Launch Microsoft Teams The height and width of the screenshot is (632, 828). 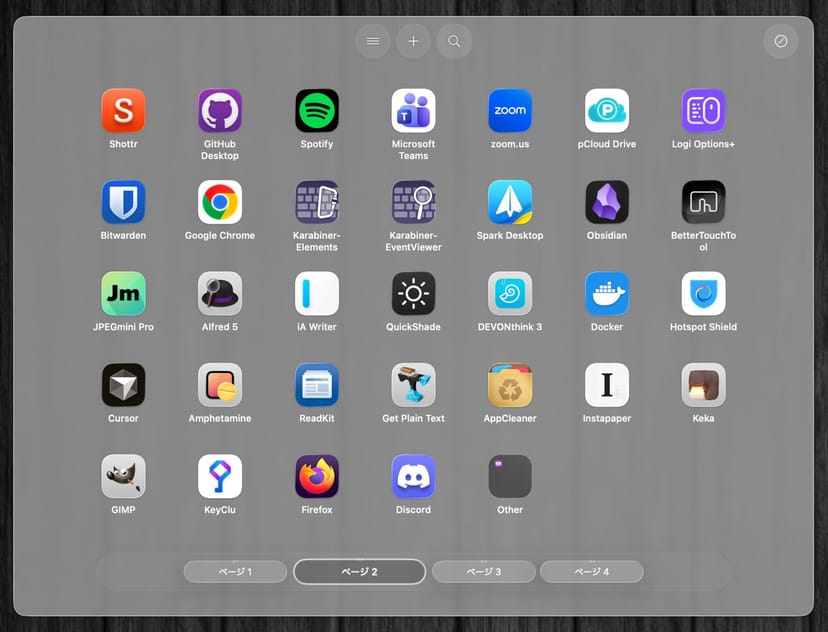click(413, 111)
